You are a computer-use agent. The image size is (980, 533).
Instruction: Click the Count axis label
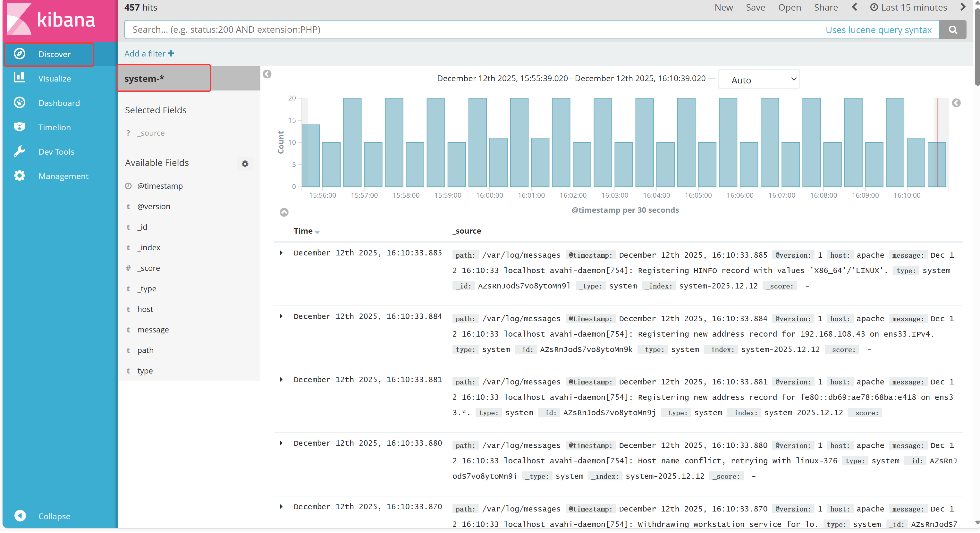(x=281, y=142)
